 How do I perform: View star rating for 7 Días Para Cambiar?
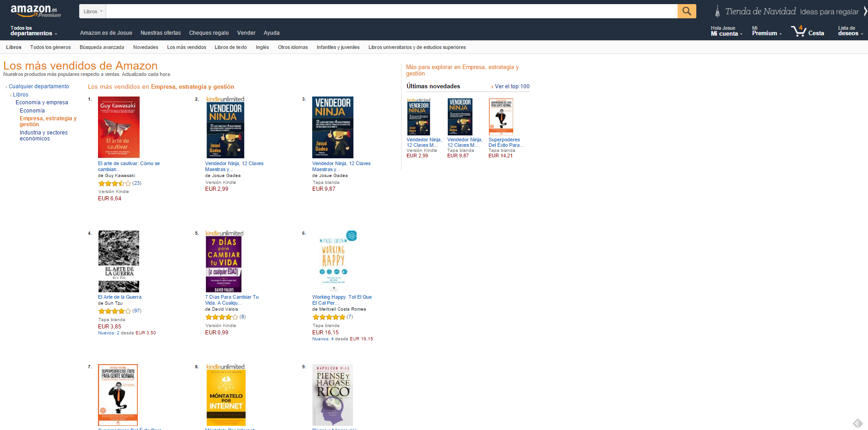coord(222,317)
